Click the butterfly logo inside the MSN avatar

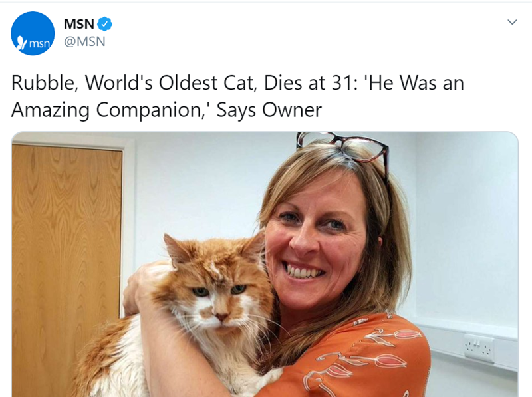pos(20,43)
